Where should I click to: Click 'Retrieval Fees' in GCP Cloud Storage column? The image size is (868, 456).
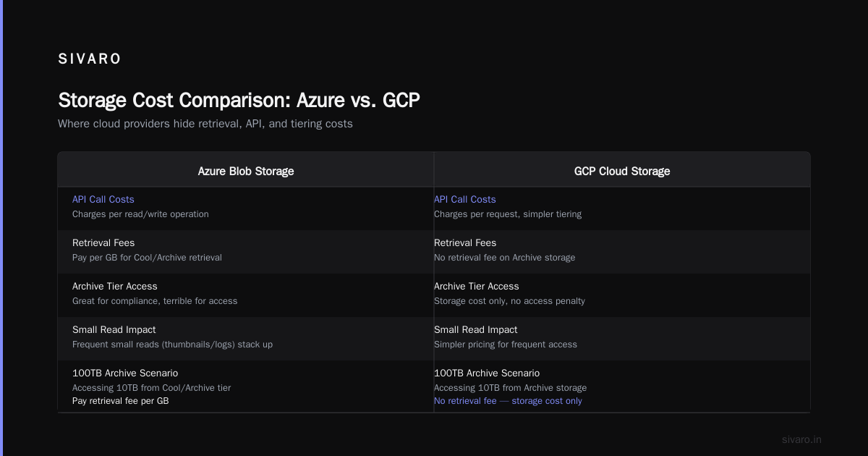pyautogui.click(x=465, y=242)
